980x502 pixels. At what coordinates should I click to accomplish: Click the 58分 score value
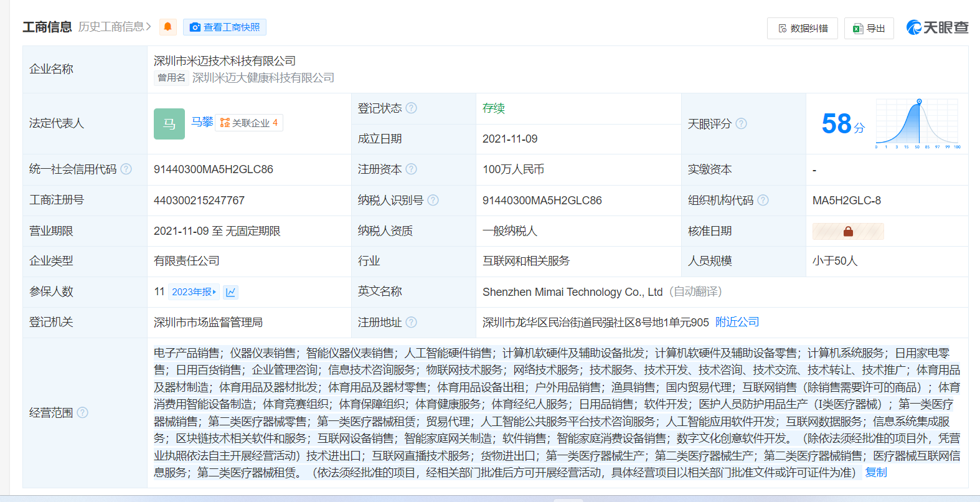click(x=843, y=124)
